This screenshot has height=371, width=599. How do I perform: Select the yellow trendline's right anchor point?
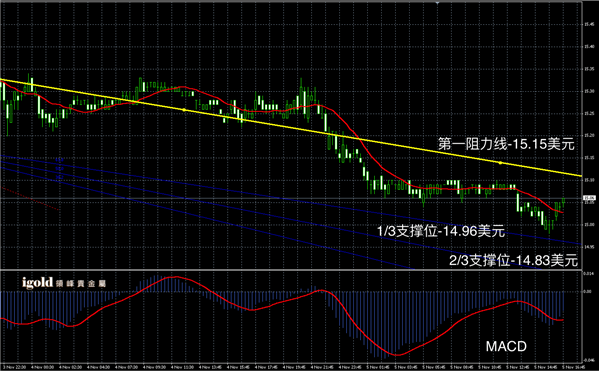[500, 163]
